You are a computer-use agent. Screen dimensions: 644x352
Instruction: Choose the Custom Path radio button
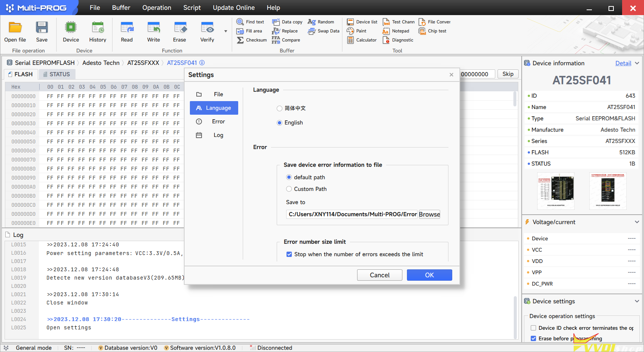(x=289, y=189)
